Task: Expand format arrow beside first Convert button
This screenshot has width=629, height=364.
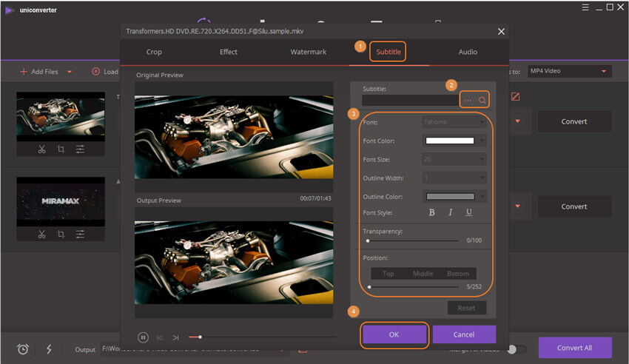Action: click(517, 121)
